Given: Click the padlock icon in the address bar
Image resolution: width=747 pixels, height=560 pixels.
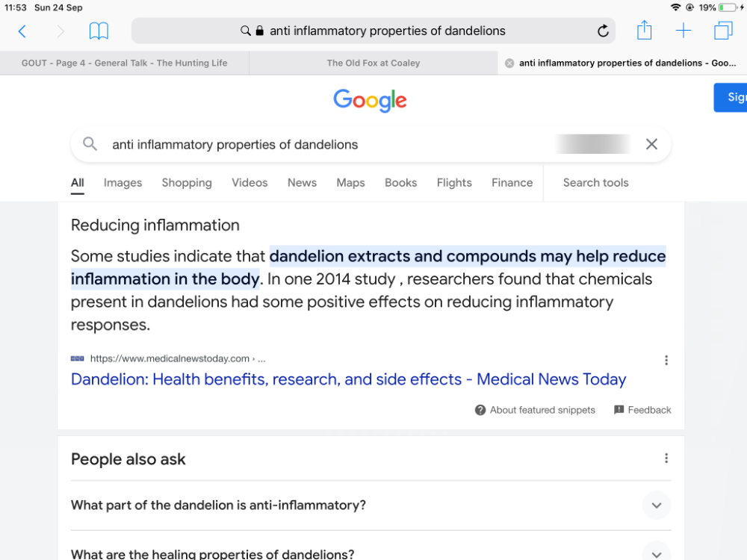Looking at the screenshot, I should pyautogui.click(x=260, y=31).
